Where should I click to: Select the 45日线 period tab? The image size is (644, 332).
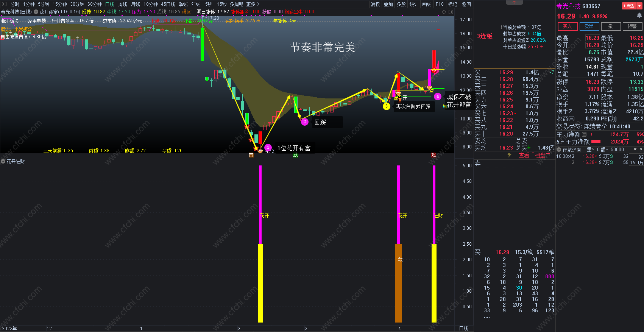click(168, 4)
